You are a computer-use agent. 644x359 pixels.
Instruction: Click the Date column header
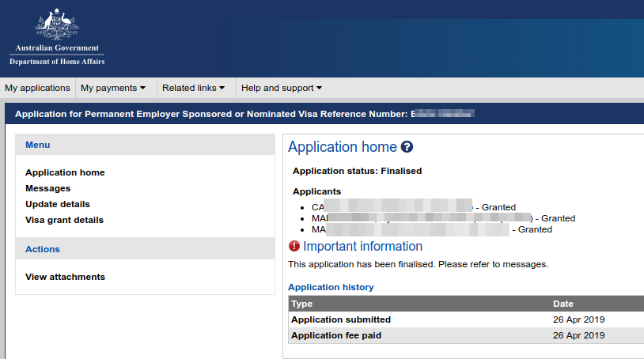pos(563,304)
